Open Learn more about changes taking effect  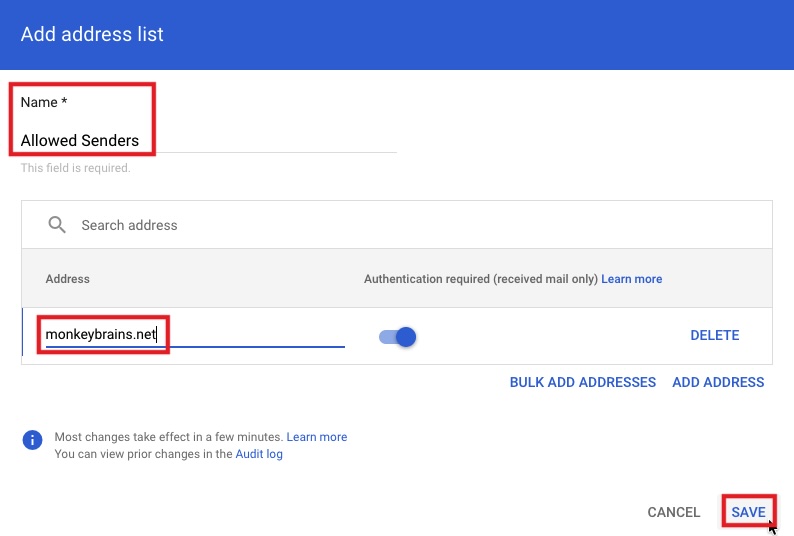pyautogui.click(x=317, y=437)
